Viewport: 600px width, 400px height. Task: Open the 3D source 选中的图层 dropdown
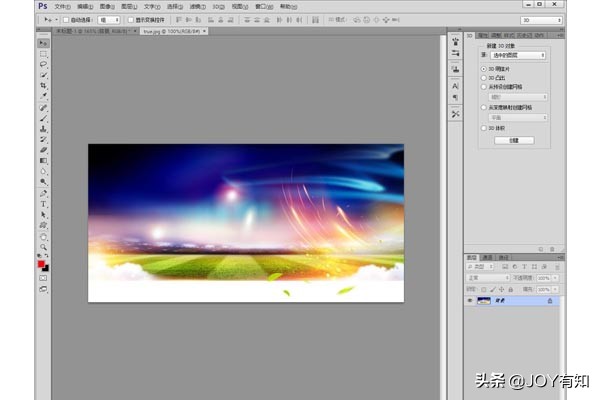(x=518, y=56)
